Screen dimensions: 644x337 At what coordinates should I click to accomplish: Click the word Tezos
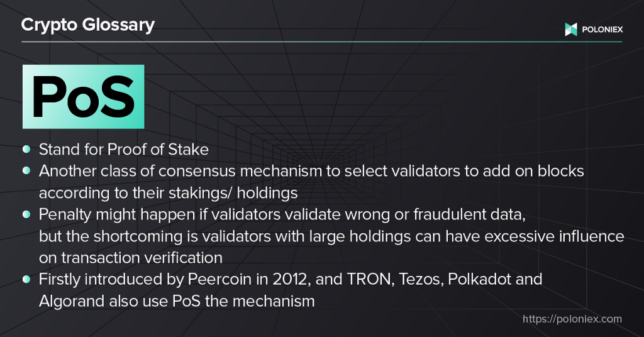(x=421, y=280)
